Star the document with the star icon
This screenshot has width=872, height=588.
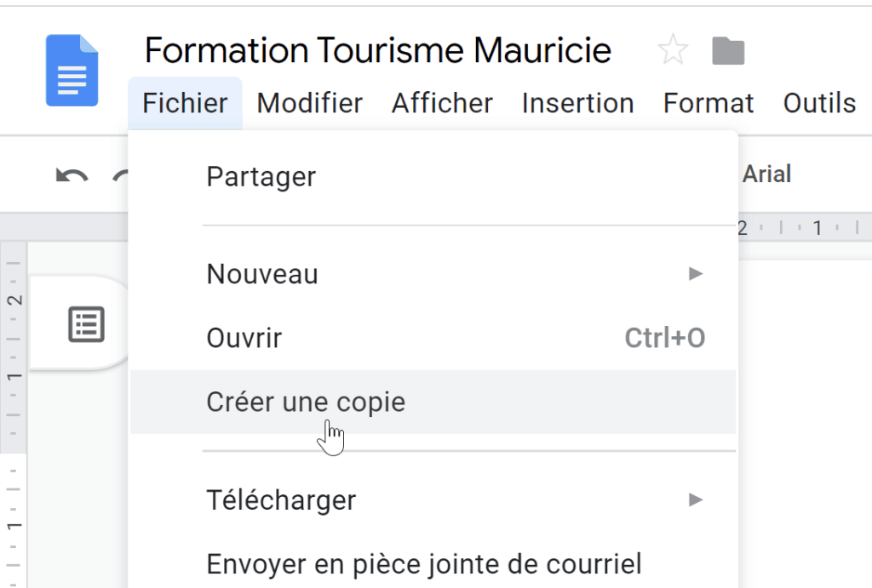click(x=673, y=50)
